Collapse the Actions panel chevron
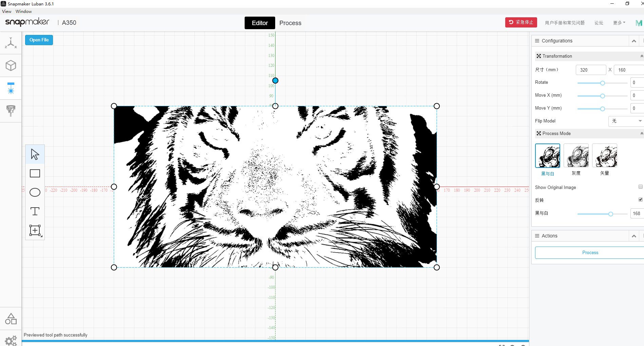The image size is (644, 346). [x=634, y=236]
